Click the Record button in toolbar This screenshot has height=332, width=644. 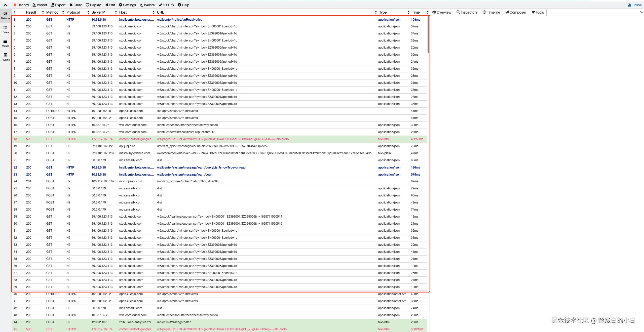pyautogui.click(x=21, y=5)
